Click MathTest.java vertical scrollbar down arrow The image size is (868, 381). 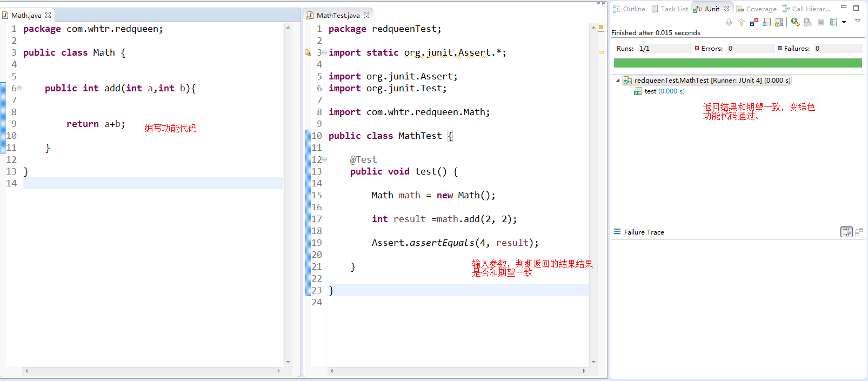point(593,362)
